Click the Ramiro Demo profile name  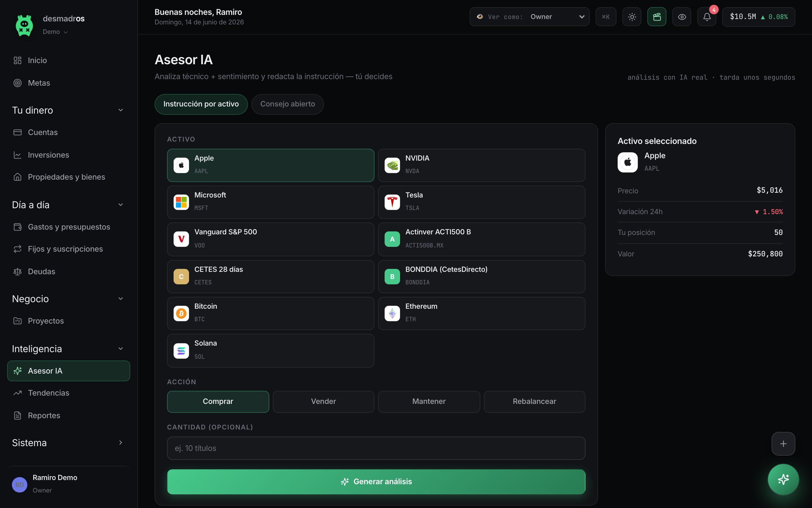click(55, 477)
